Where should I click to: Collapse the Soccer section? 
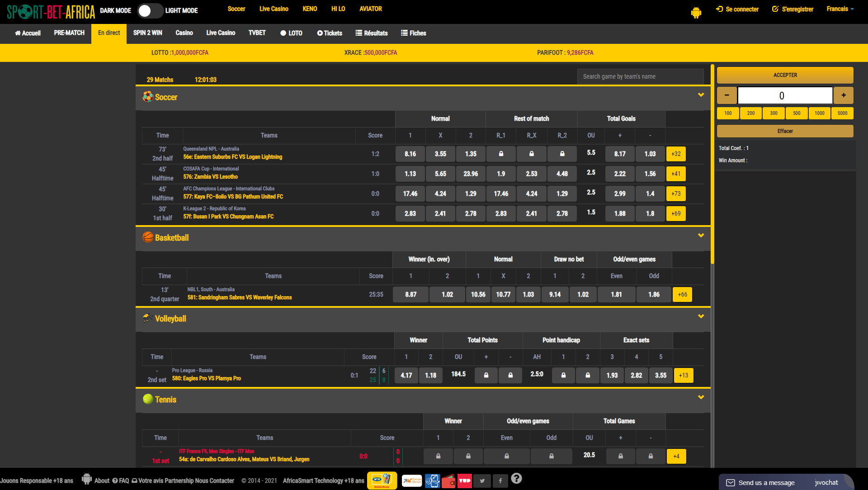[x=701, y=95]
